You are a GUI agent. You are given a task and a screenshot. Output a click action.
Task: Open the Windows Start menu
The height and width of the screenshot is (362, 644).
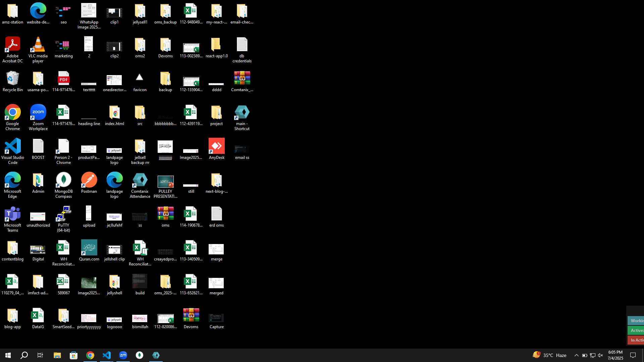8,355
